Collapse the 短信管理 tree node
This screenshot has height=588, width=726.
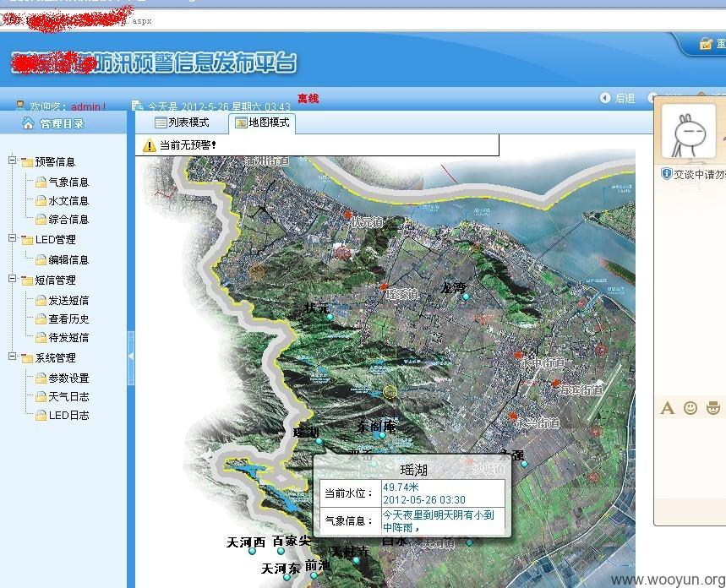click(x=13, y=279)
